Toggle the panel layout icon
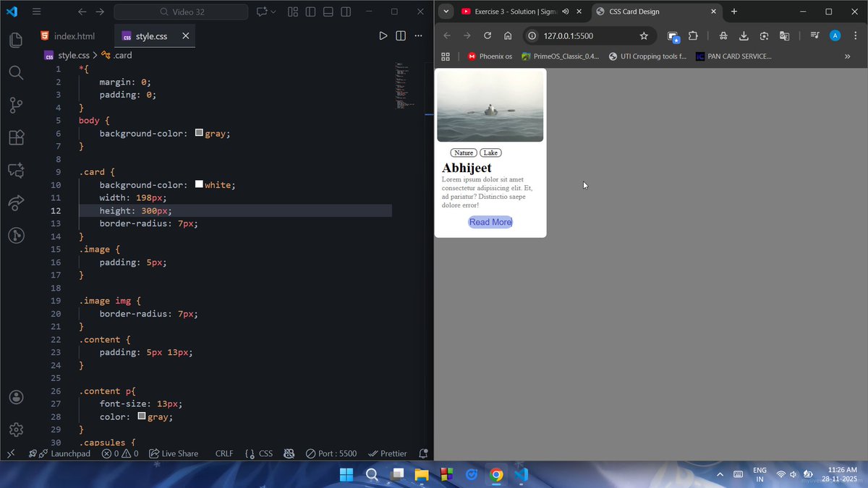The width and height of the screenshot is (868, 488). coord(328,12)
